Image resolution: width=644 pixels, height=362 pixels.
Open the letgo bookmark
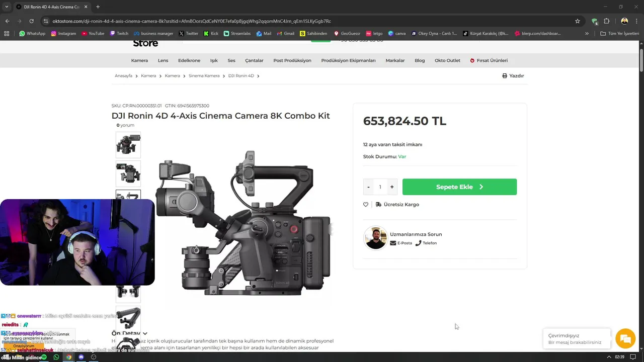point(374,34)
